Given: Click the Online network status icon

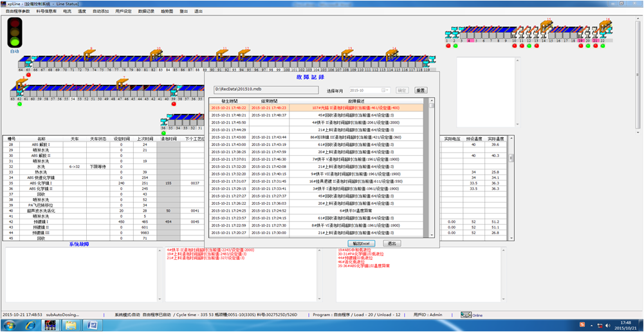Looking at the screenshot, I should (466, 315).
